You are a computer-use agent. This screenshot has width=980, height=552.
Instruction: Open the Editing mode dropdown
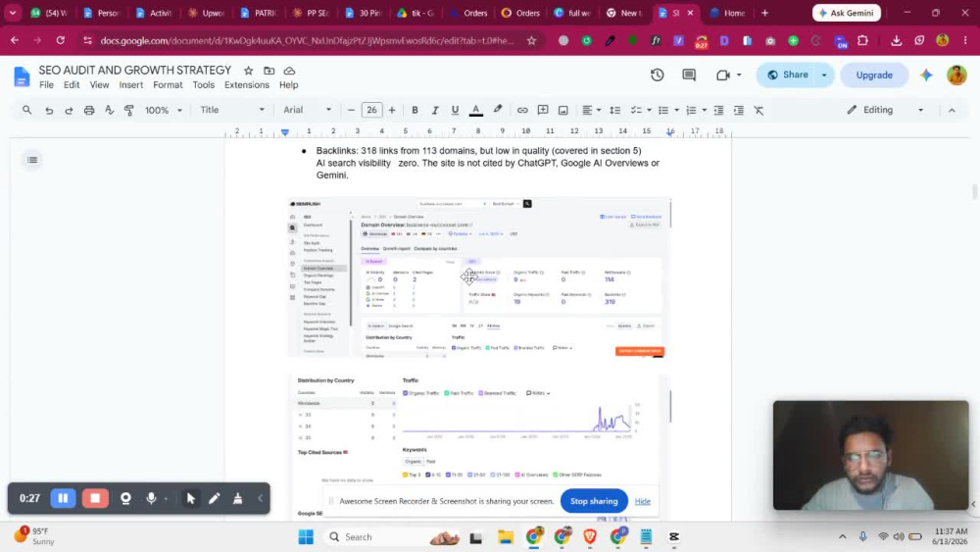coord(885,110)
